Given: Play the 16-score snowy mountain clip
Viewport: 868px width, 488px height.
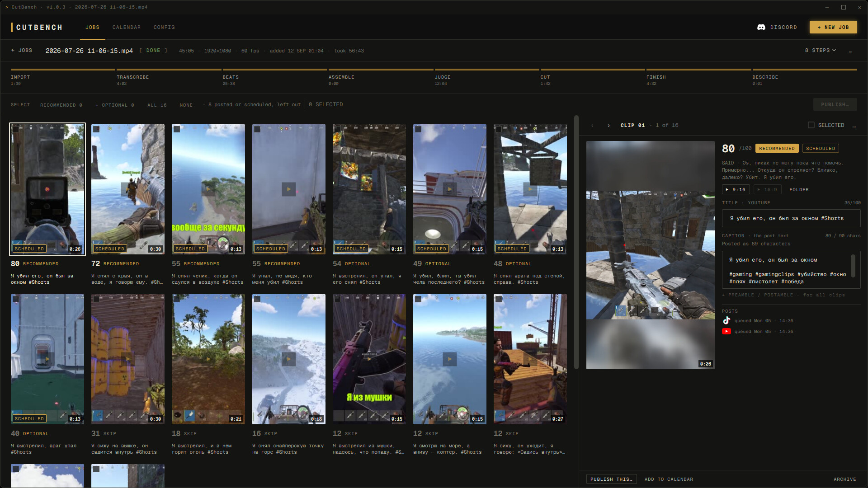Looking at the screenshot, I should tap(289, 359).
